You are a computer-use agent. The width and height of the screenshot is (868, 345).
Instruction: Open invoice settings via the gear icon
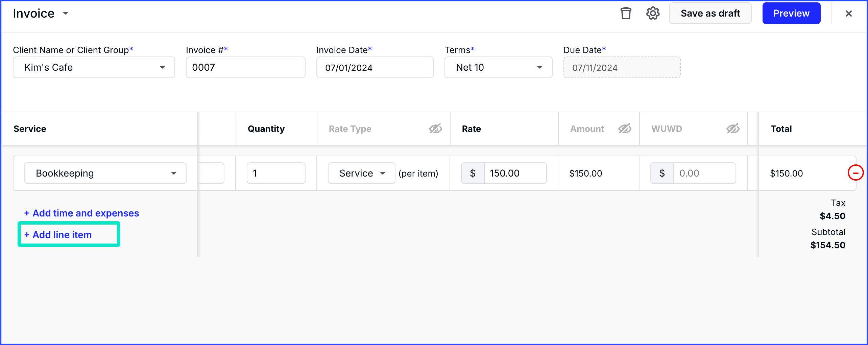(x=653, y=13)
